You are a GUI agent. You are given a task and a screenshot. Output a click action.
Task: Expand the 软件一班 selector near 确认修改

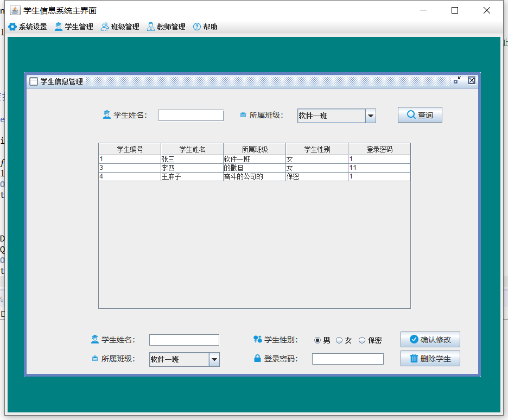click(x=214, y=359)
